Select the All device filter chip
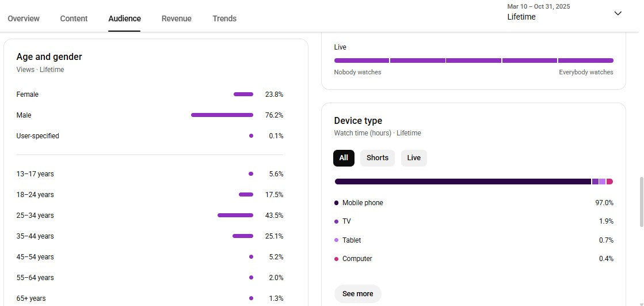The image size is (644, 306). coord(344,158)
